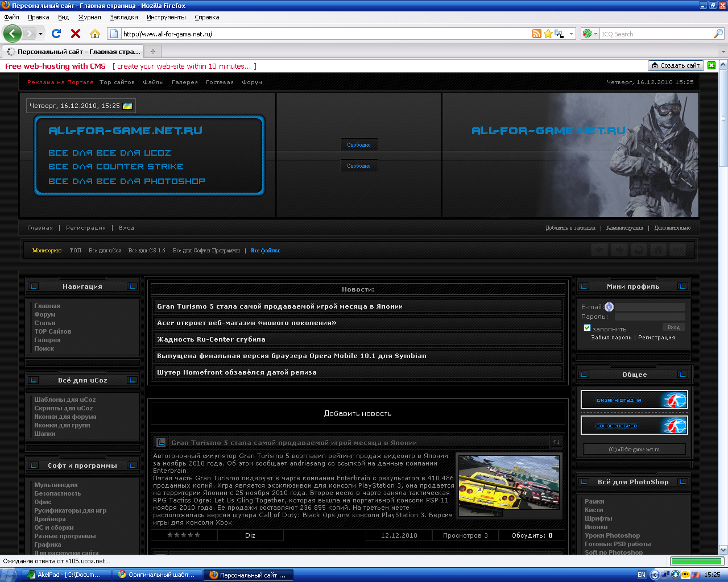Open address bar URL dropdown arrow
The height and width of the screenshot is (582, 728).
571,34
